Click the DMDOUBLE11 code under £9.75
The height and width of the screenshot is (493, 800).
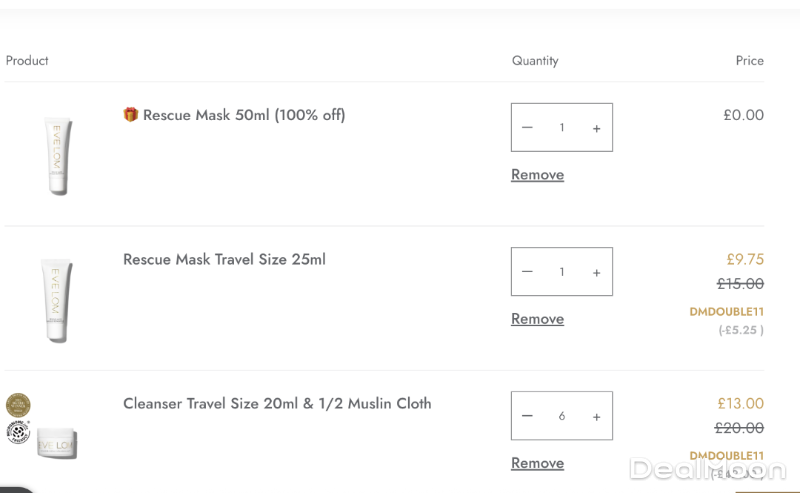click(726, 312)
